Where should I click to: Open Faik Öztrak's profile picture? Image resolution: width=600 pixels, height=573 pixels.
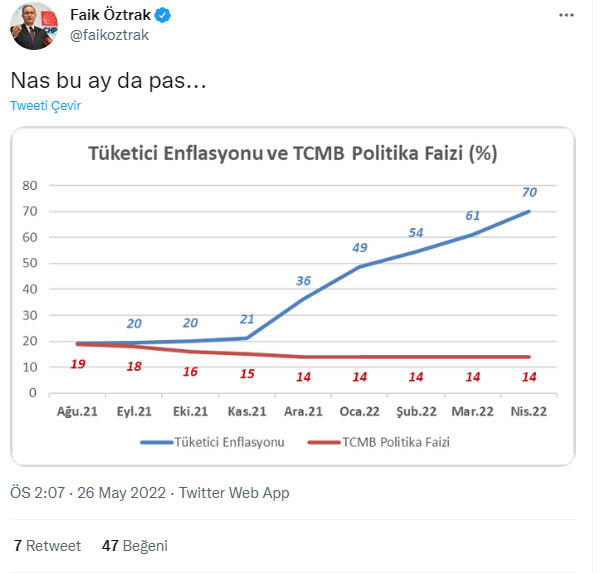point(33,26)
